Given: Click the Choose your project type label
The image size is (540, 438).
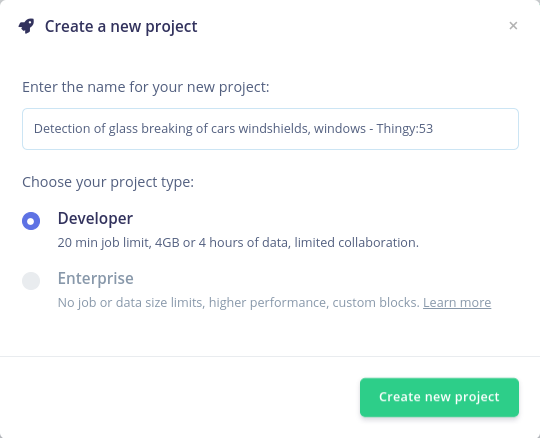Looking at the screenshot, I should 108,182.
